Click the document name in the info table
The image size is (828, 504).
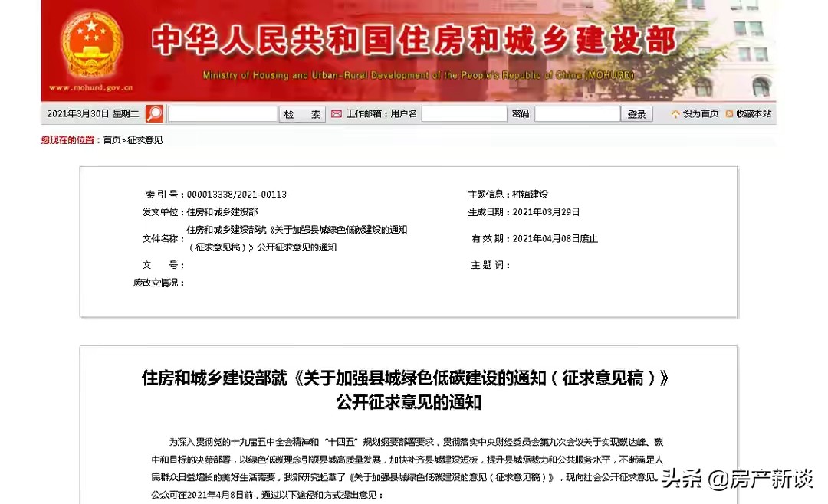click(x=297, y=238)
